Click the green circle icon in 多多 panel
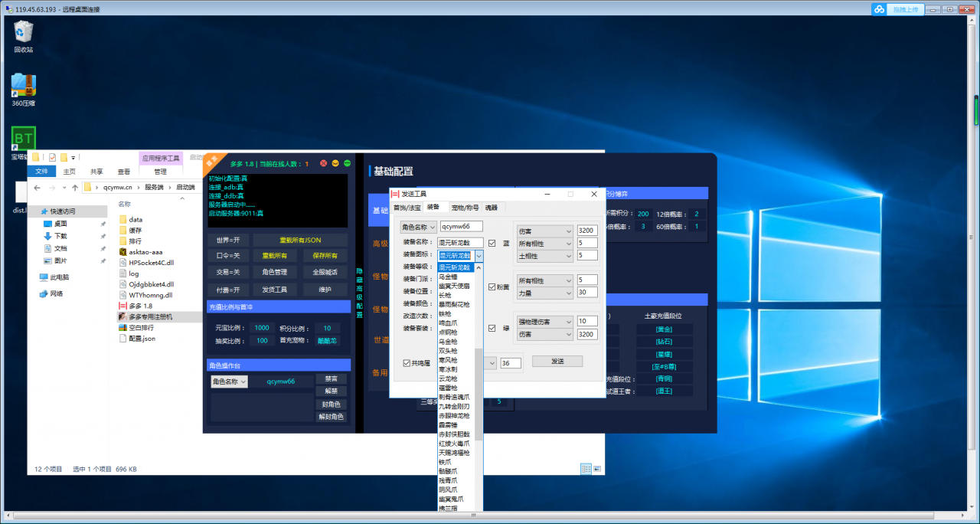Image resolution: width=980 pixels, height=524 pixels. click(347, 163)
